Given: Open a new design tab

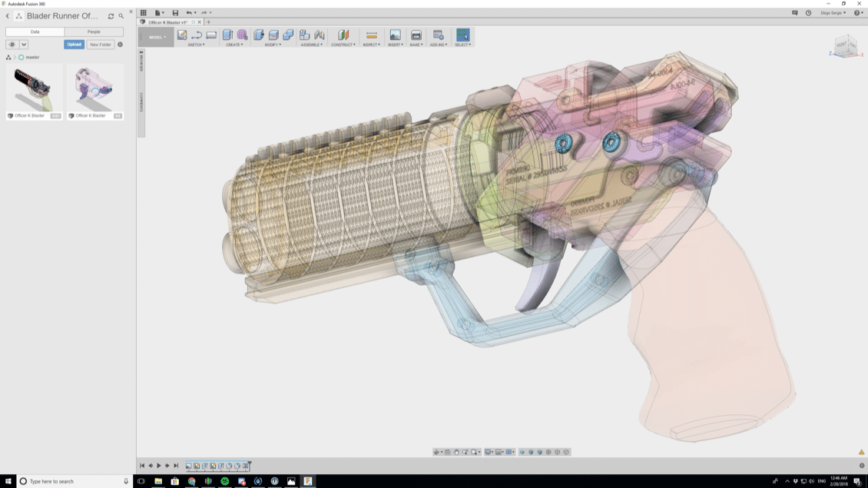Looking at the screenshot, I should click(209, 22).
